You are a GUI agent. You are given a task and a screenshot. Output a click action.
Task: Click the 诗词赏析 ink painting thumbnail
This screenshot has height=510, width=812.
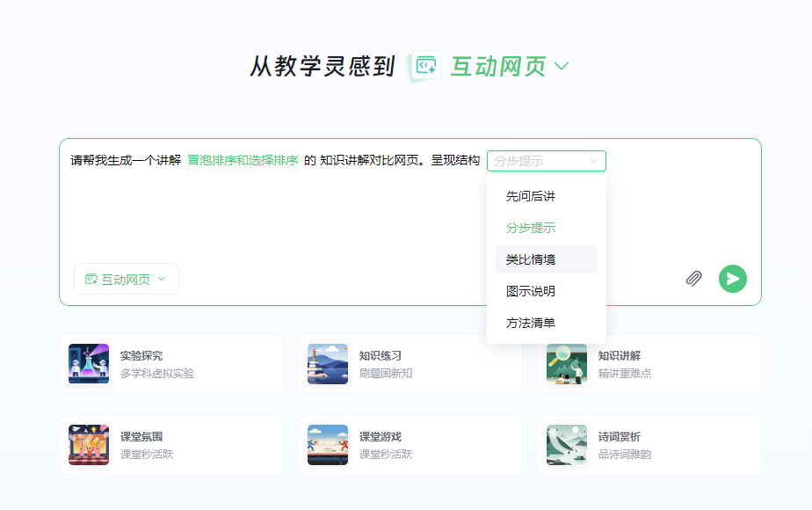coord(567,445)
